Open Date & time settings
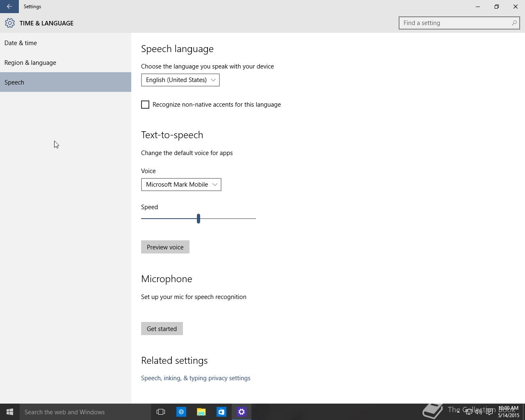The height and width of the screenshot is (420, 525). point(66,43)
